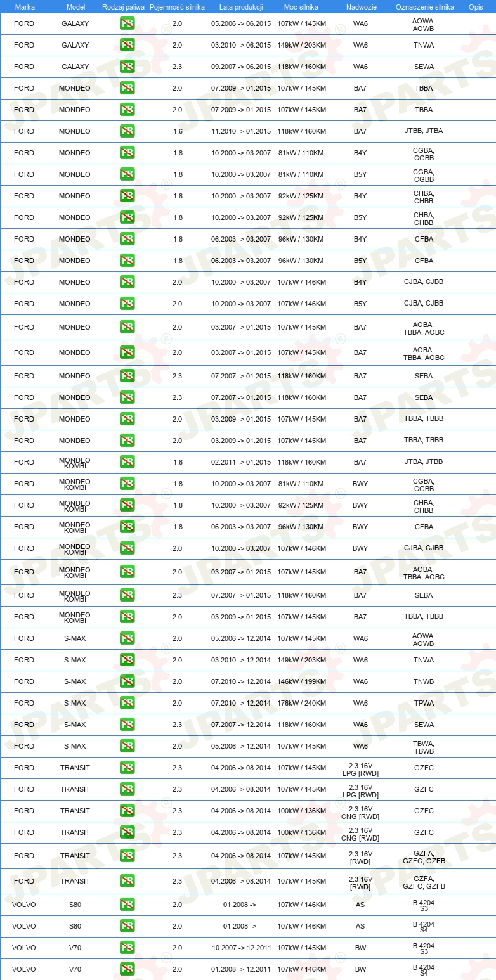Click the Rodzaj paliwa column header
The width and height of the screenshot is (496, 980).
pyautogui.click(x=122, y=7)
